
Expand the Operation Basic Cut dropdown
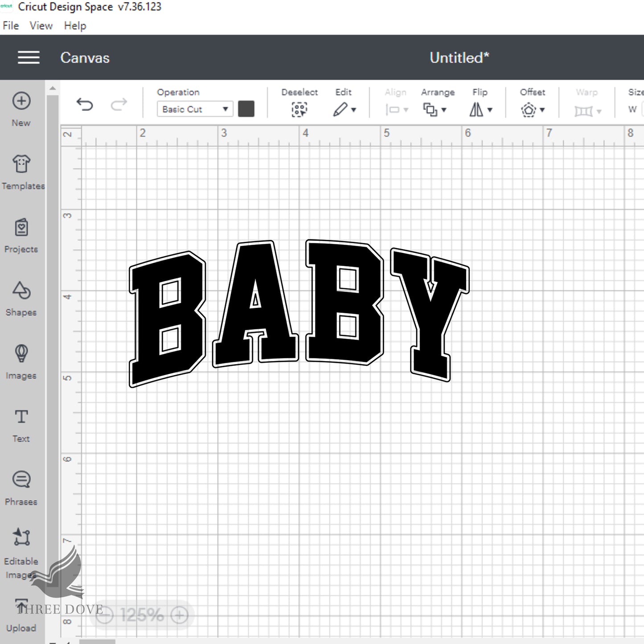pyautogui.click(x=195, y=109)
